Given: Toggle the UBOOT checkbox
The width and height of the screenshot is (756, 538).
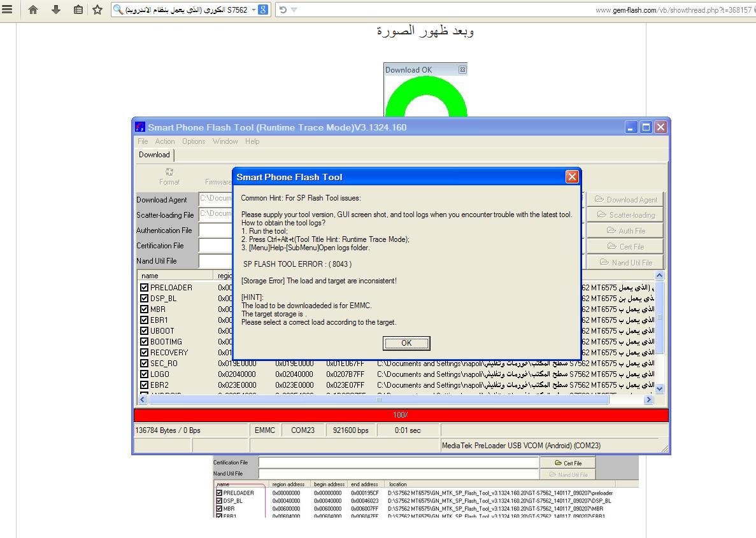Looking at the screenshot, I should 144,330.
